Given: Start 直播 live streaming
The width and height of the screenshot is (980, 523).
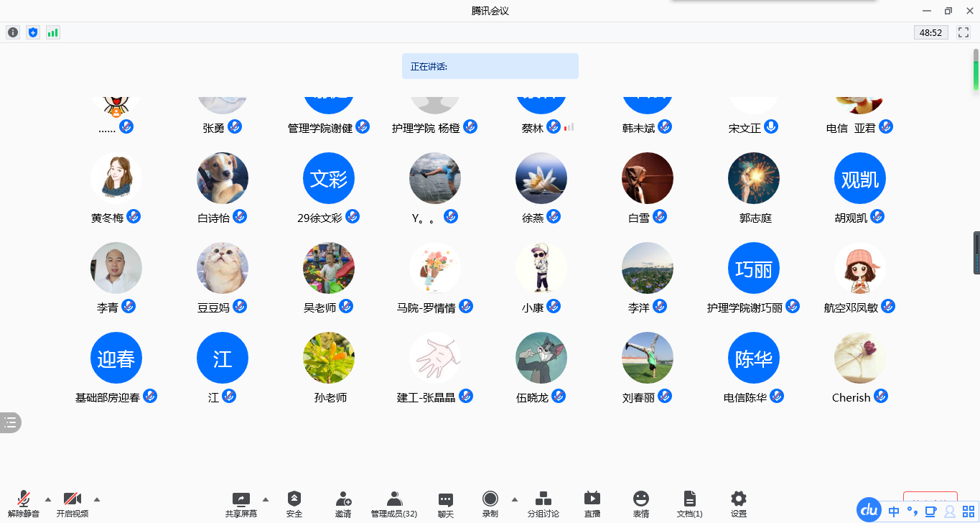Looking at the screenshot, I should (592, 504).
